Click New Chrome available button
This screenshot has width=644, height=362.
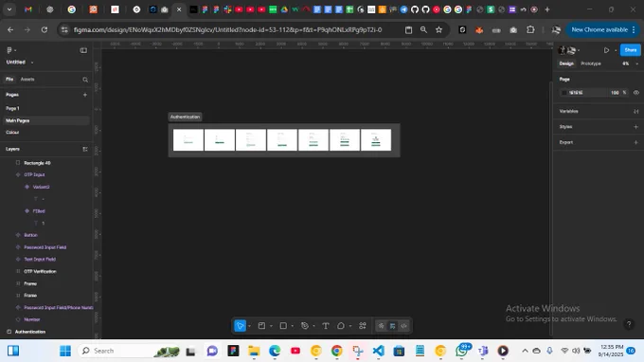click(603, 30)
